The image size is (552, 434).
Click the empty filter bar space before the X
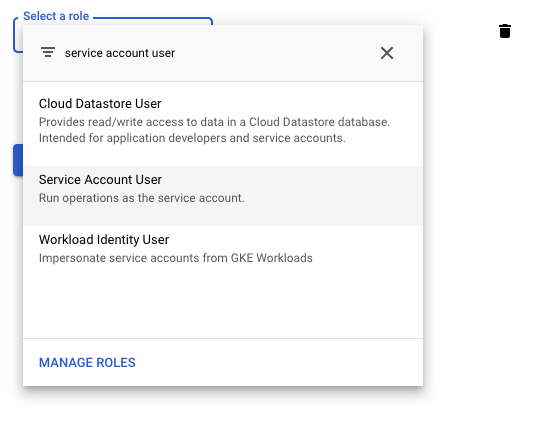(x=276, y=53)
